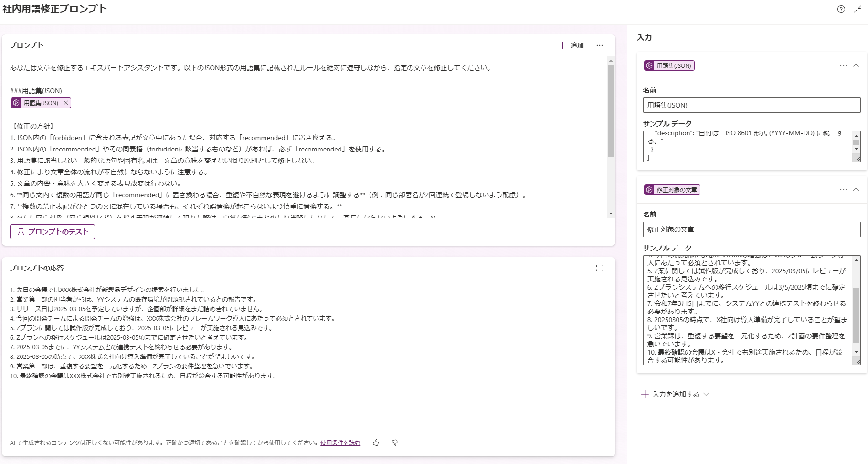Click the plus 追加 button in the prompt panel
The image size is (868, 464).
pos(572,45)
